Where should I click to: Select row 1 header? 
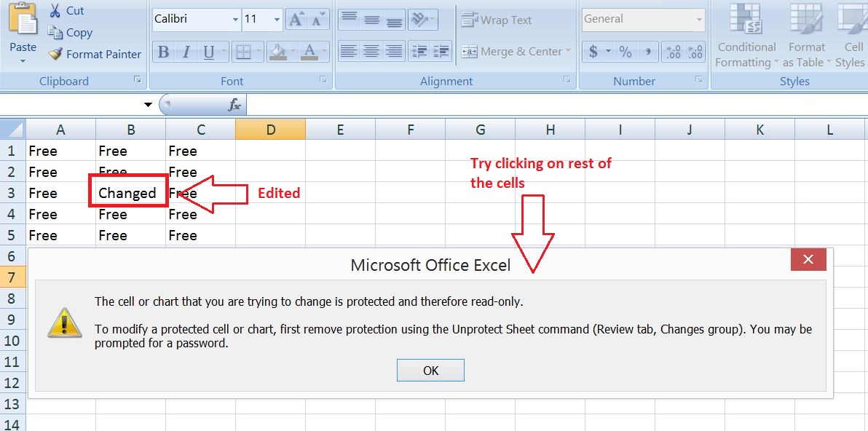(12, 151)
